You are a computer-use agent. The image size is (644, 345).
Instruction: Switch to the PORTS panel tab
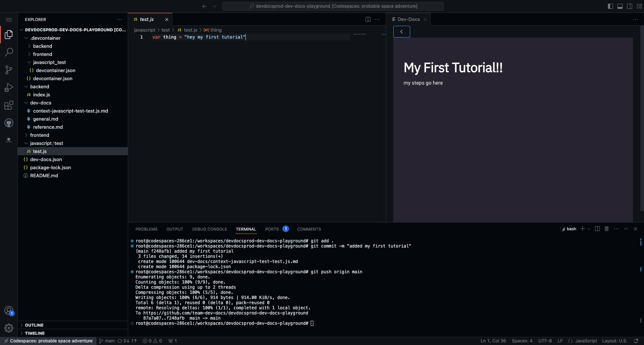272,229
